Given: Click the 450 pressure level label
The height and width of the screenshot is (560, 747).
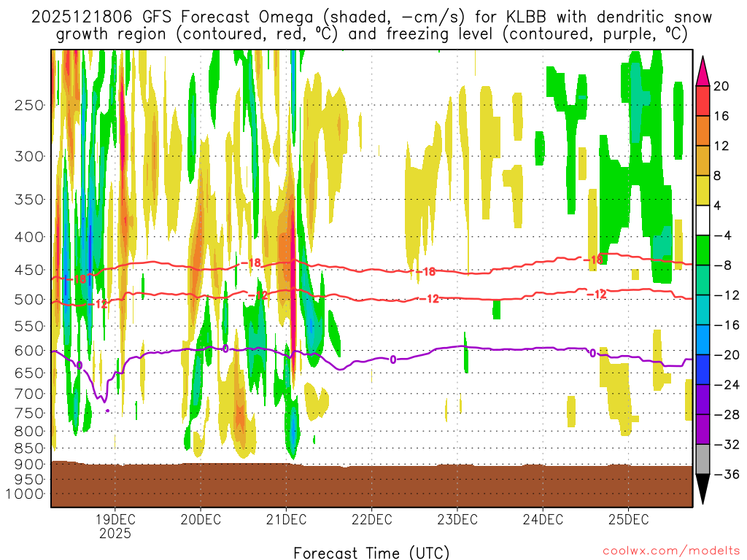Looking at the screenshot, I should [29, 270].
